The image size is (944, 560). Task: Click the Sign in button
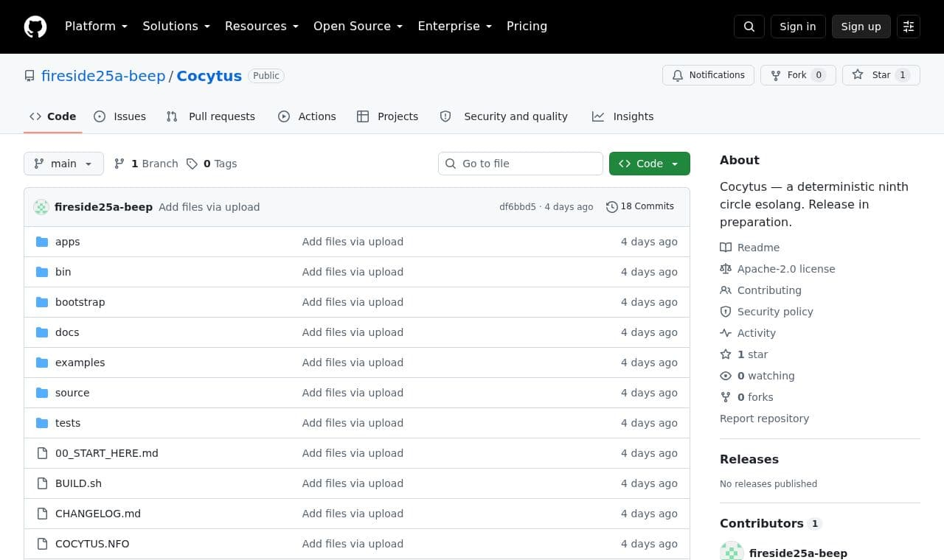(798, 27)
